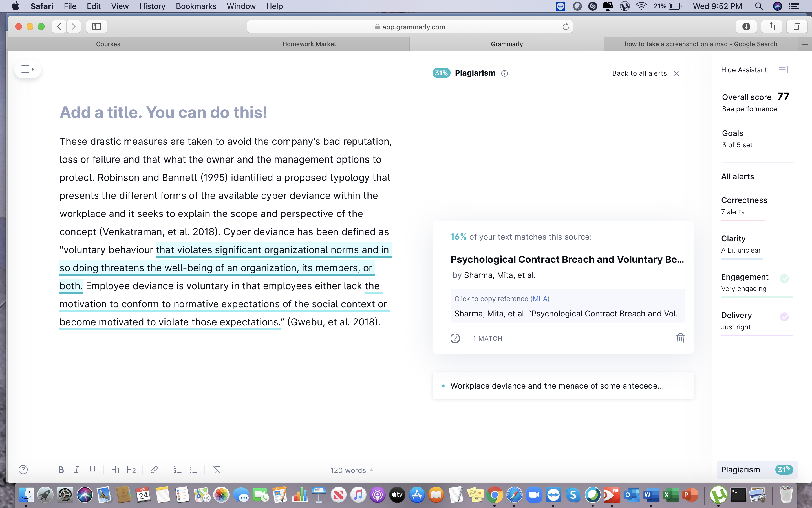Open the Edit menu
The image size is (812, 508).
(x=94, y=6)
